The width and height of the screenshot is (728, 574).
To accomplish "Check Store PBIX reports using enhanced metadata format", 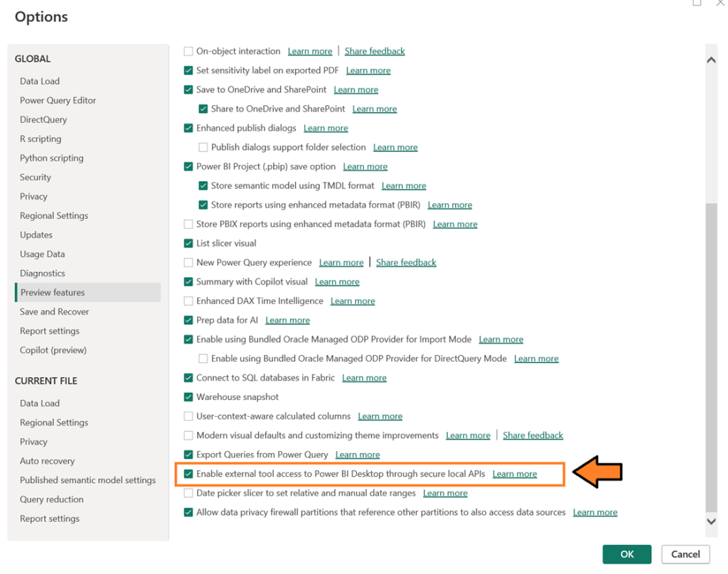I will pyautogui.click(x=188, y=224).
